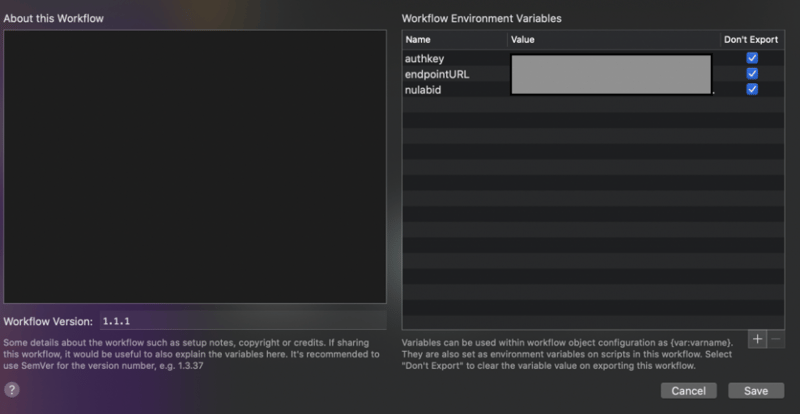Image resolution: width=800 pixels, height=414 pixels.
Task: Sort by the Name column header
Action: tap(454, 39)
